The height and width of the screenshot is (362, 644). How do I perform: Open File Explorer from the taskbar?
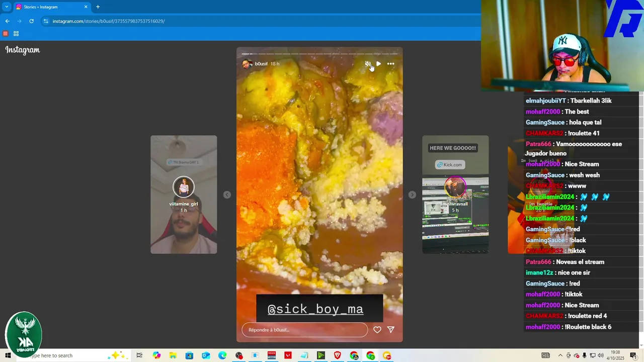tap(173, 355)
